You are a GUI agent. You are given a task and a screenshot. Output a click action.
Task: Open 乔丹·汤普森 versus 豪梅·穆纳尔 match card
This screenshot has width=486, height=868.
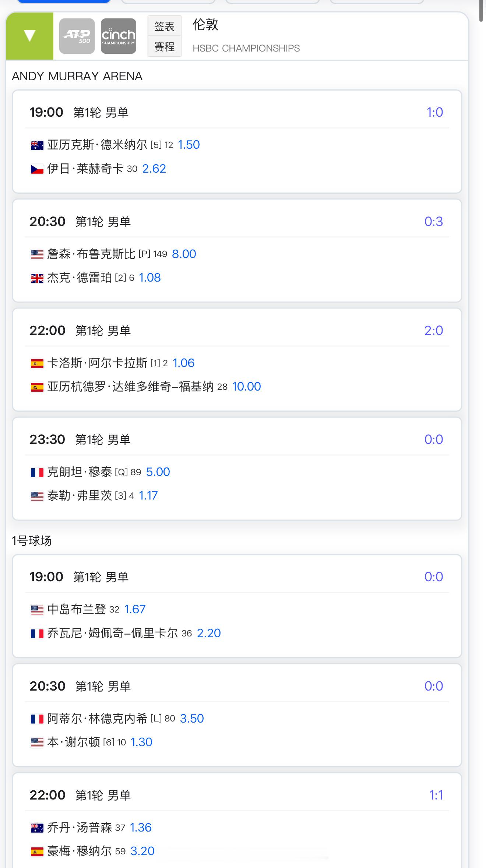pyautogui.click(x=237, y=820)
